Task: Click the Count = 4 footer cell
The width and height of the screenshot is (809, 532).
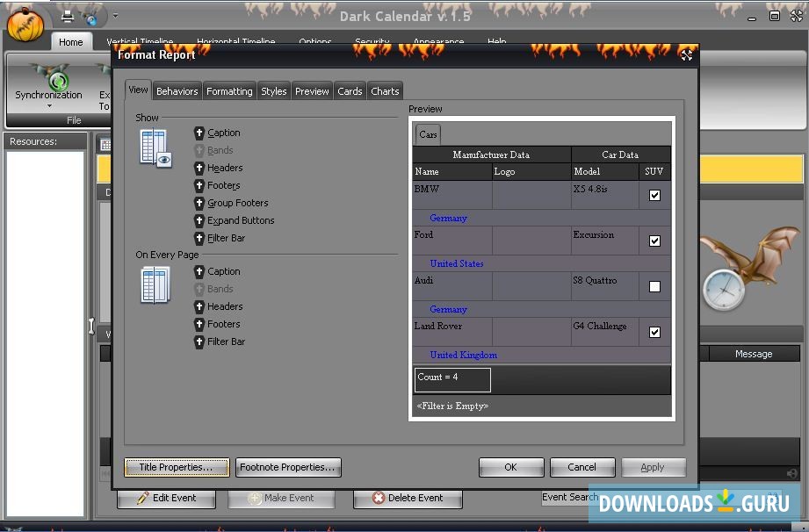Action: pos(452,380)
